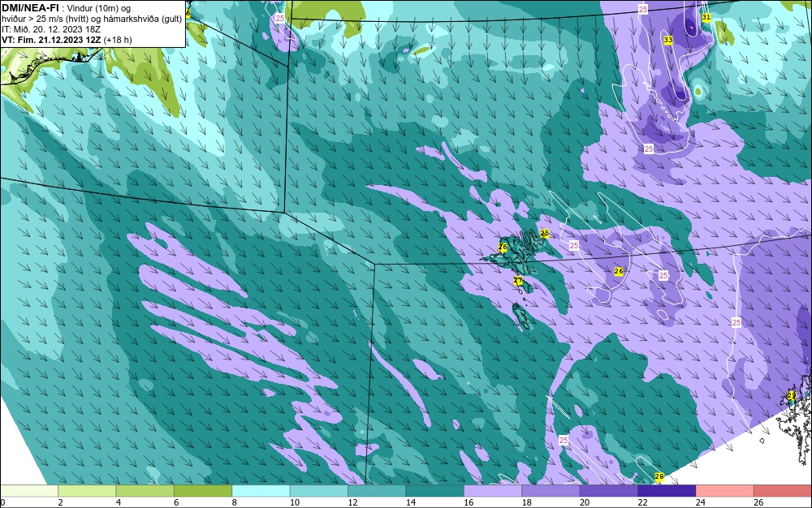Pick the 0–2 m/s pale yellow legend swatch
This screenshot has width=812, height=508.
tap(29, 491)
